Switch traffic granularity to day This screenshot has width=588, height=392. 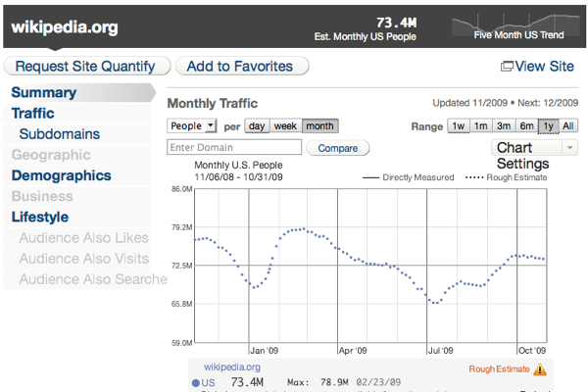(x=256, y=125)
